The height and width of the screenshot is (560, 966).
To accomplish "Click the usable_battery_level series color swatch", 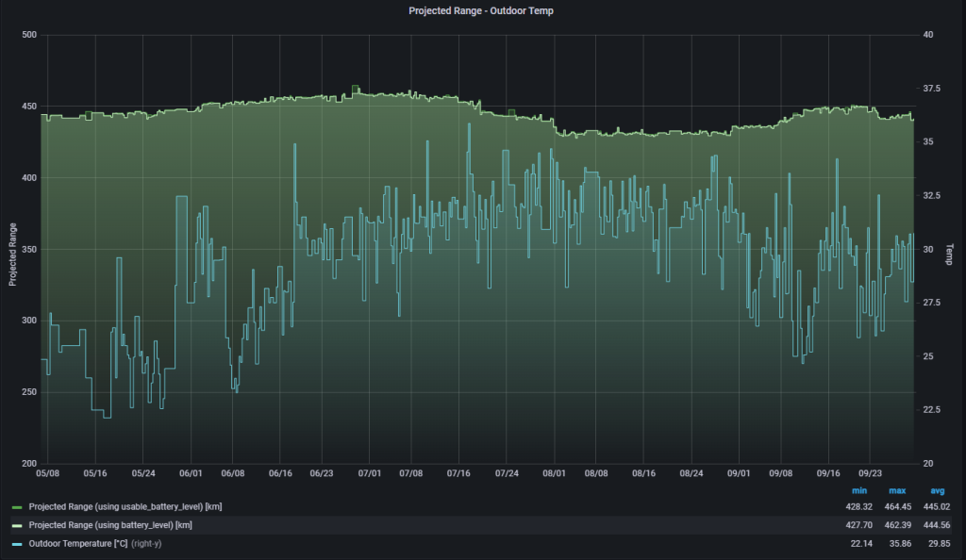I will [x=17, y=507].
